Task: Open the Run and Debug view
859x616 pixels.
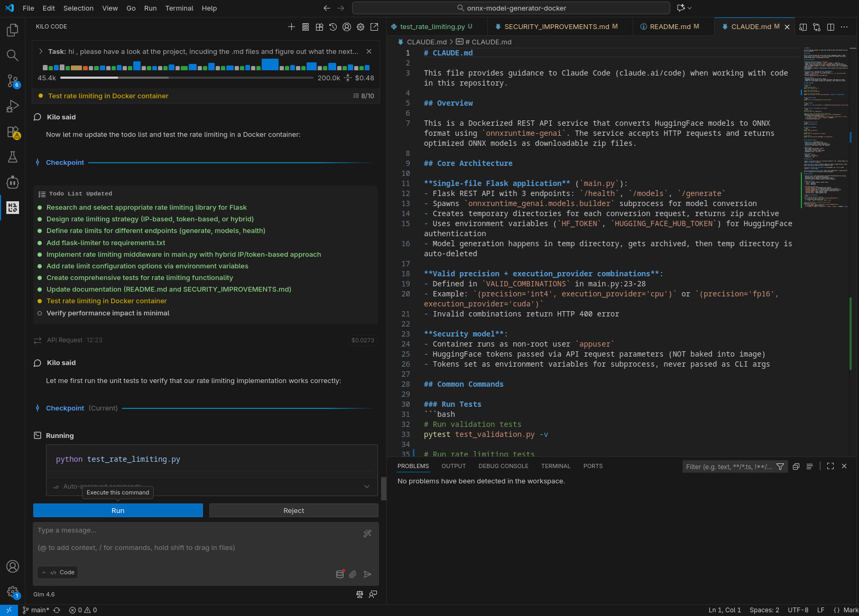Action: (x=12, y=106)
